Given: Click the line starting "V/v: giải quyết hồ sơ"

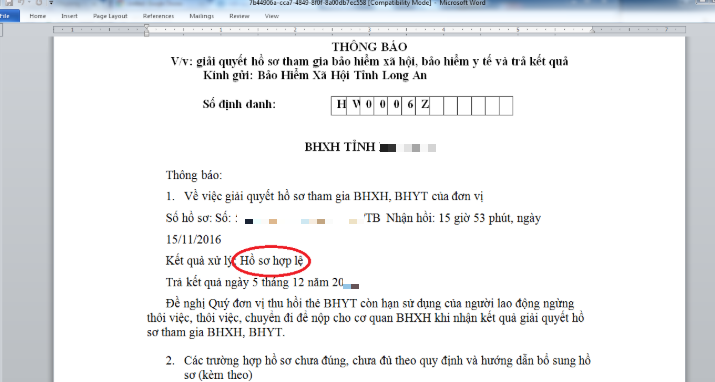Looking at the screenshot, I should [x=369, y=61].
